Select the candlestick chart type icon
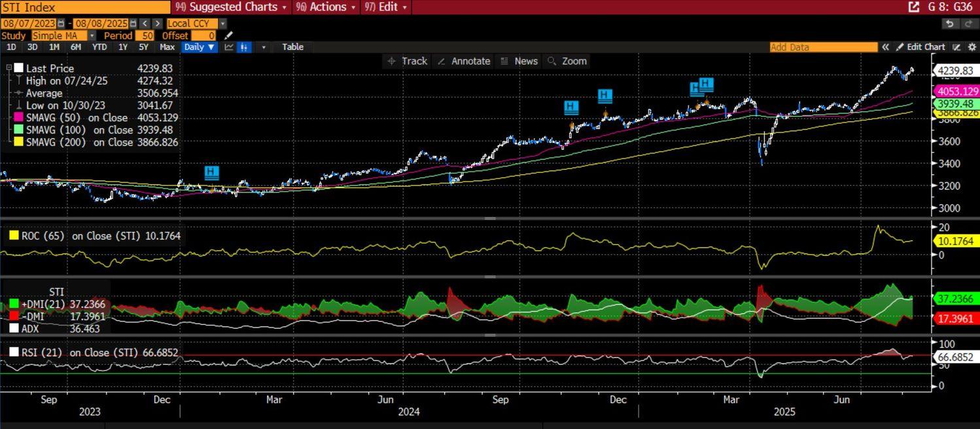The image size is (980, 429). tap(244, 47)
